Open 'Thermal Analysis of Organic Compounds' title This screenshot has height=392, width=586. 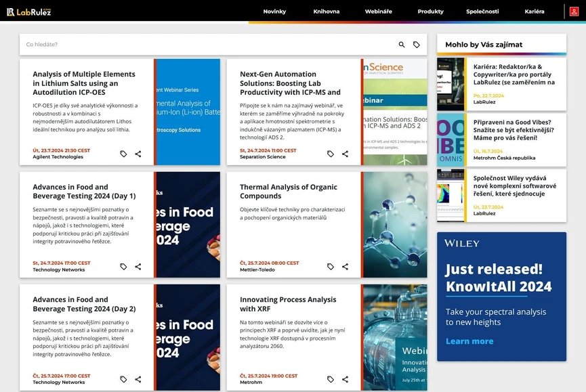point(289,192)
